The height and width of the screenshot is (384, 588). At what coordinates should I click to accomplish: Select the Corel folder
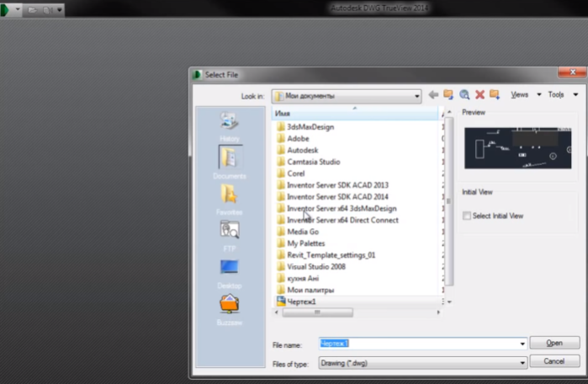click(295, 173)
